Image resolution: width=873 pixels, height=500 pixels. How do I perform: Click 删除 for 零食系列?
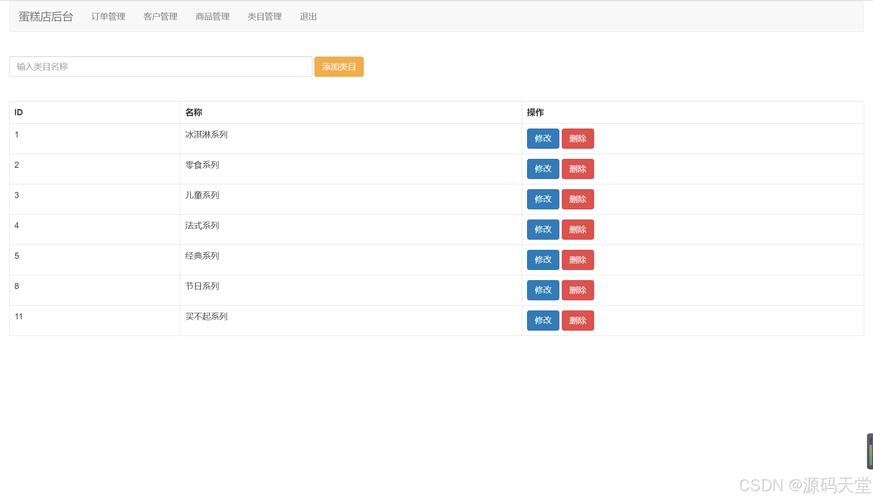tap(578, 169)
